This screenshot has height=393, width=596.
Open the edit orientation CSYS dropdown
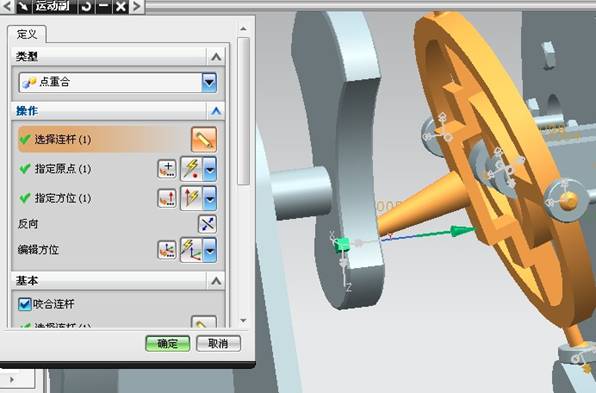(x=210, y=250)
